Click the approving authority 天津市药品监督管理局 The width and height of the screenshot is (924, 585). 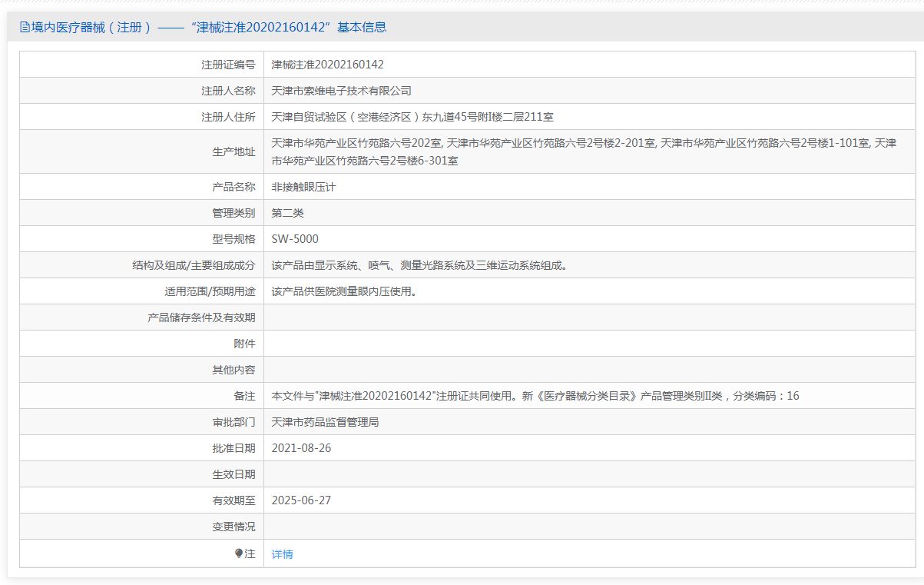point(325,422)
